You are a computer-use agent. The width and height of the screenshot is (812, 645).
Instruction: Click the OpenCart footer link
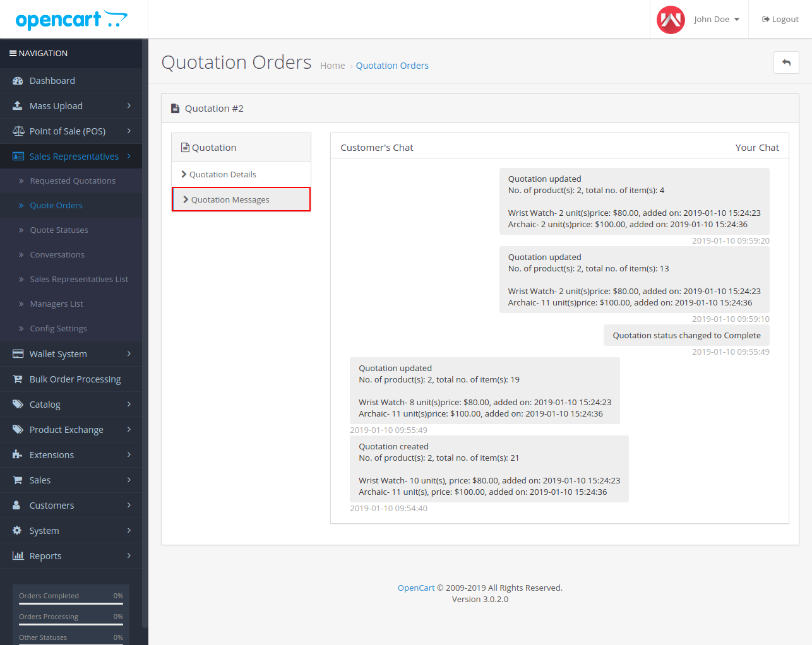(x=415, y=588)
